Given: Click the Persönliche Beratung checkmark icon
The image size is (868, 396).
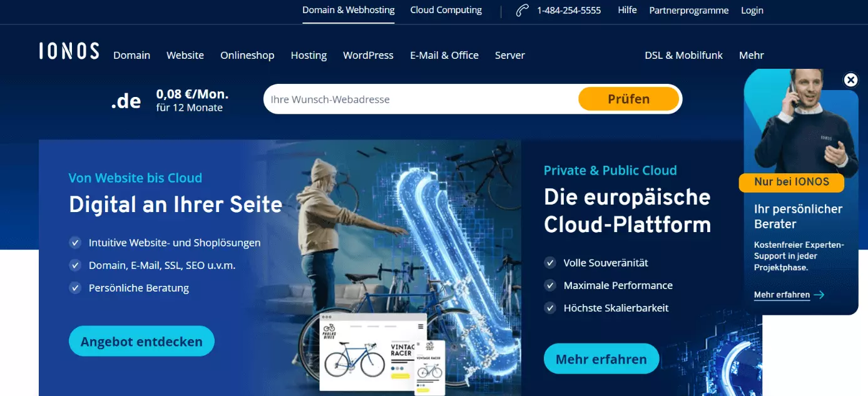Looking at the screenshot, I should tap(75, 288).
